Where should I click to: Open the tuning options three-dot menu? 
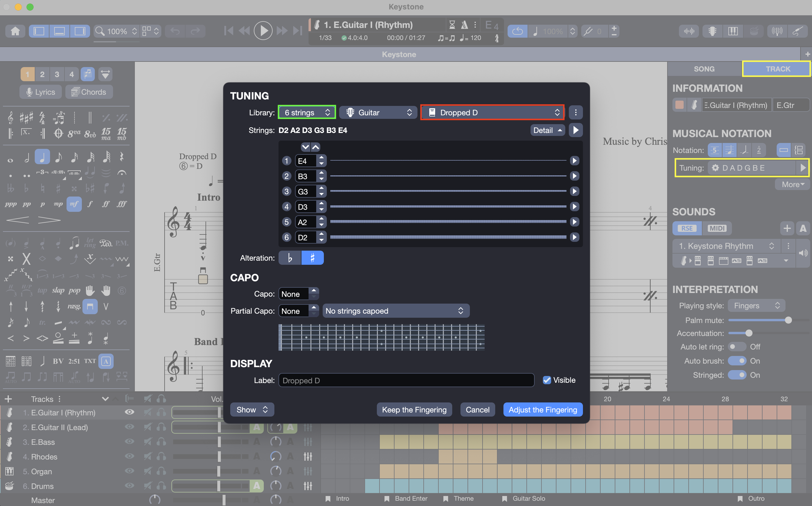point(576,112)
